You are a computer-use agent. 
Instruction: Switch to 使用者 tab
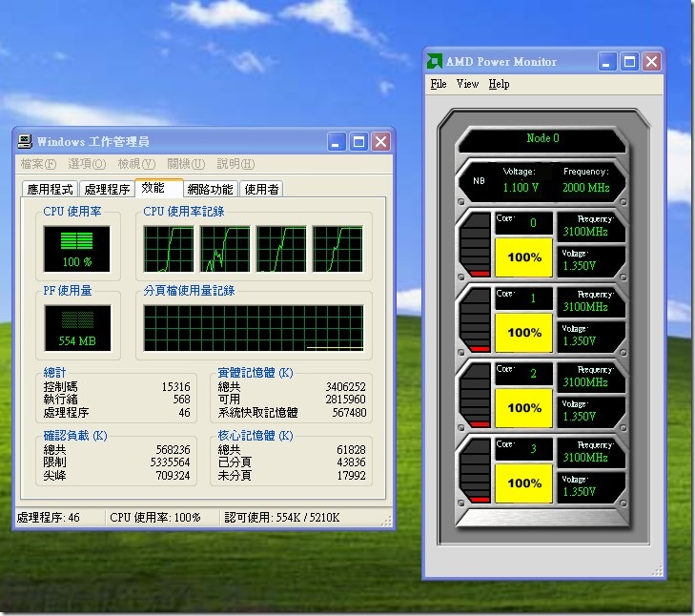261,190
